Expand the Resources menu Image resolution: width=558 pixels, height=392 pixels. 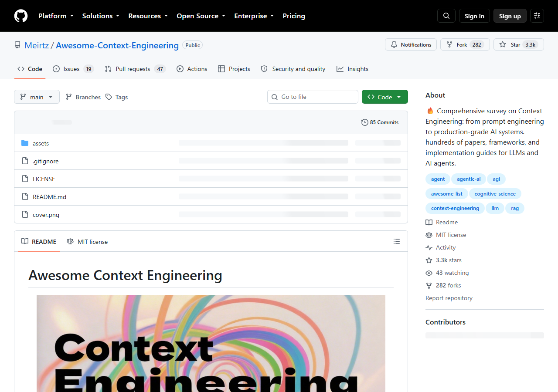pyautogui.click(x=148, y=16)
